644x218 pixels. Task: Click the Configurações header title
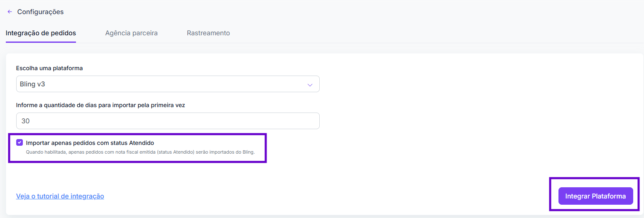(40, 12)
